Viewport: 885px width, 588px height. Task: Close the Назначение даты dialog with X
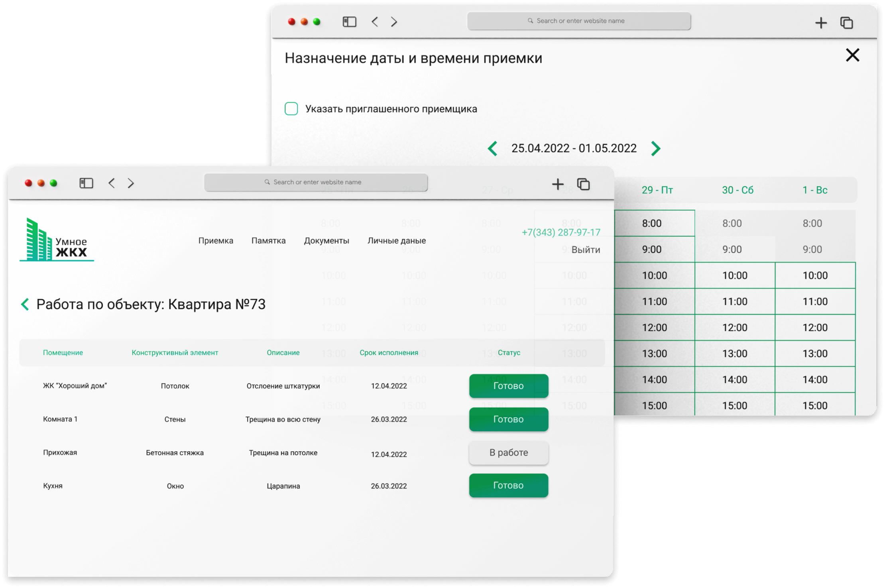tap(852, 55)
